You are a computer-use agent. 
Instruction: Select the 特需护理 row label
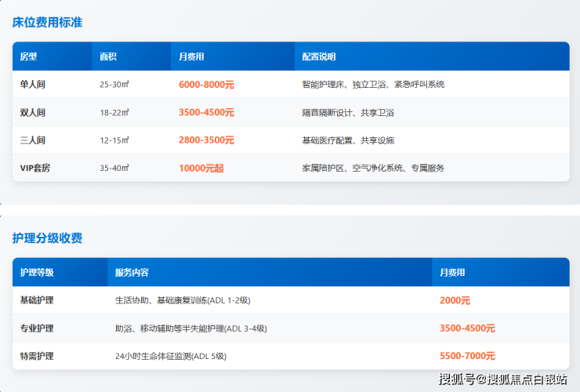coord(37,356)
